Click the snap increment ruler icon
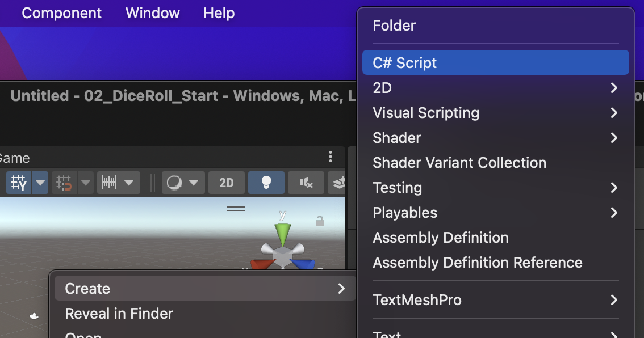 click(108, 183)
